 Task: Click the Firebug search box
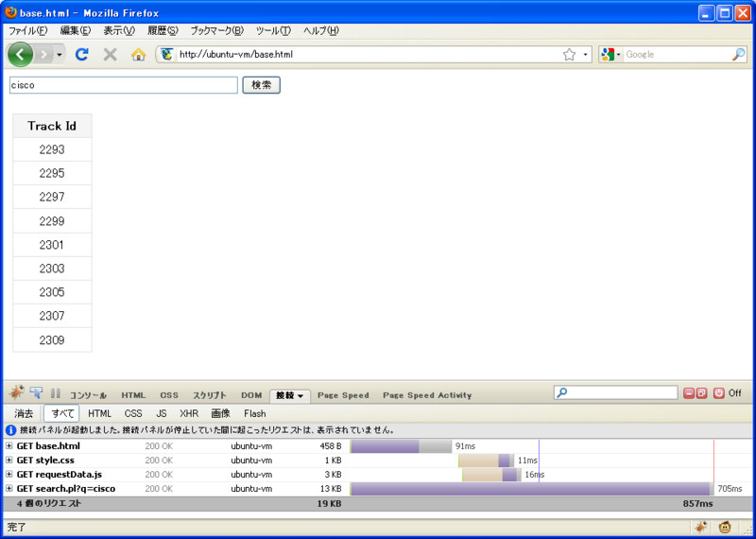click(x=616, y=392)
